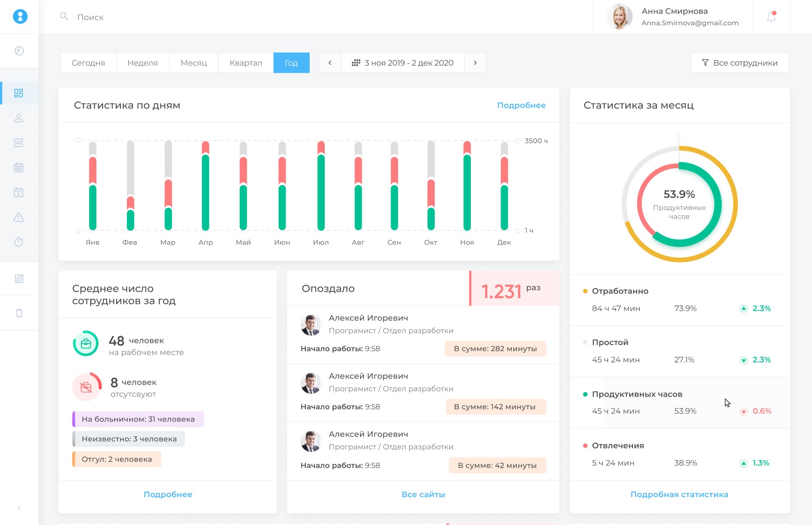Click the blue app logo icon
This screenshot has width=812, height=525.
pyautogui.click(x=20, y=16)
